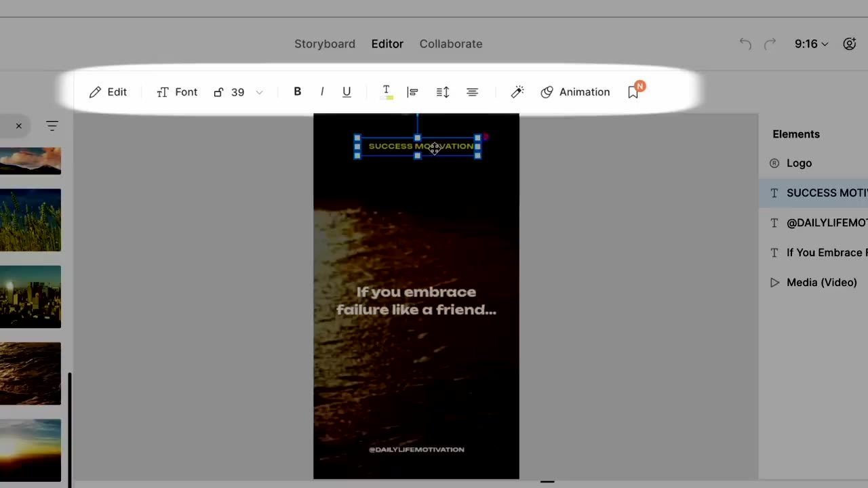Set text alignment to left
Screen dimensions: 868x488
coord(412,92)
